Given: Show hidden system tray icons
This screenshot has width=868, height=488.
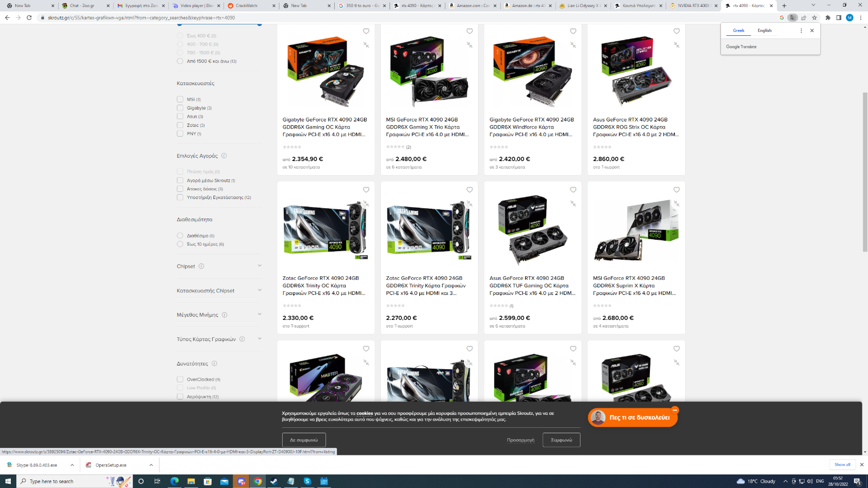Looking at the screenshot, I should [x=785, y=481].
